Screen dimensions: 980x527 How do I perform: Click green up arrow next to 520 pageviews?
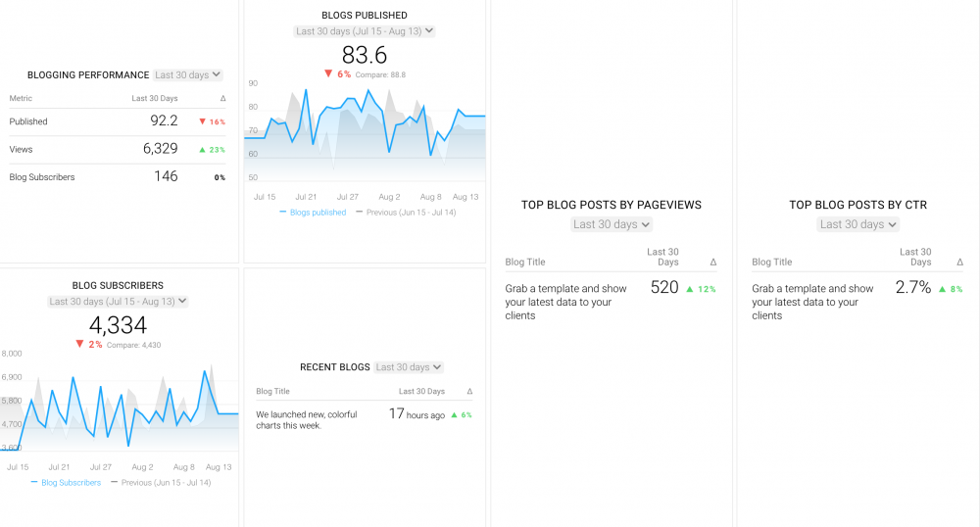coord(690,289)
